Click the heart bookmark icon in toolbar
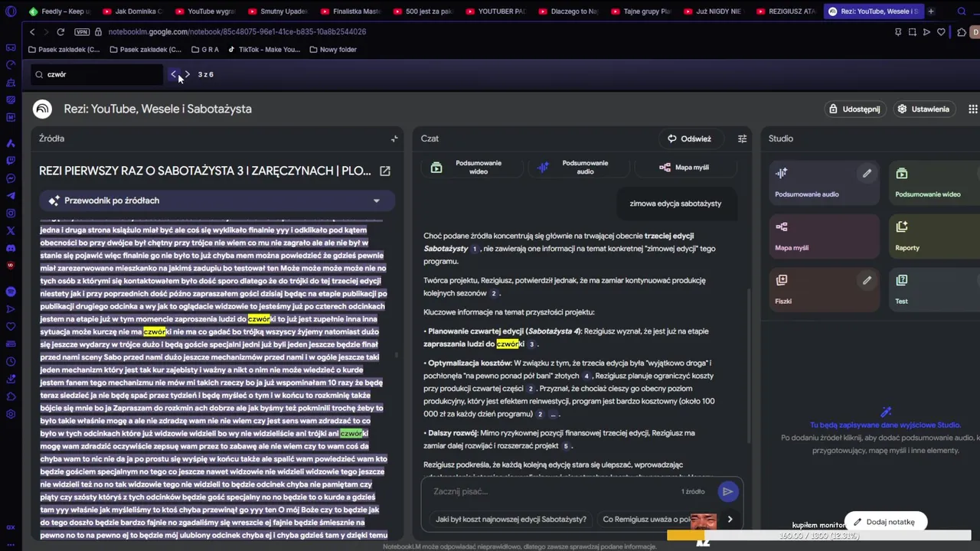Image resolution: width=980 pixels, height=551 pixels. pyautogui.click(x=941, y=32)
